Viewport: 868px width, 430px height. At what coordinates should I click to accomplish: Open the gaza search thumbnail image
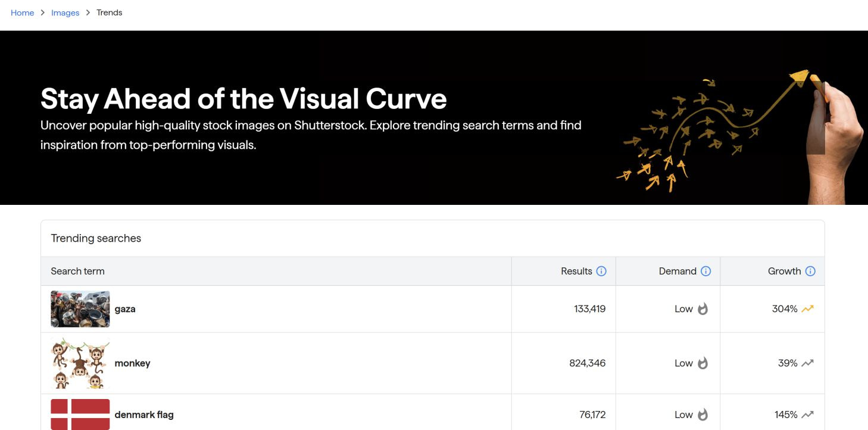pos(80,309)
